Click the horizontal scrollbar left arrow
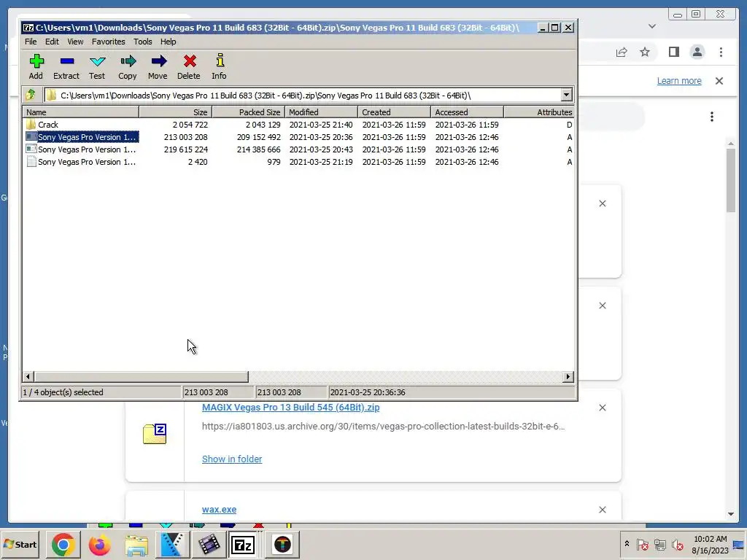 pos(28,377)
